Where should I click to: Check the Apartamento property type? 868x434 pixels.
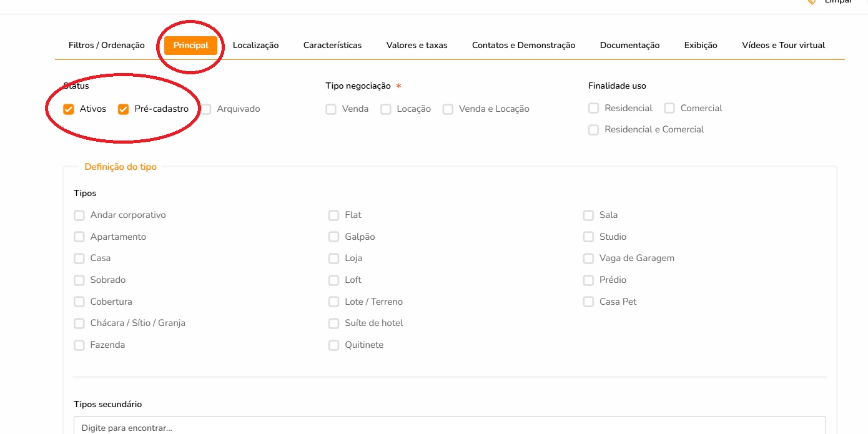coord(79,237)
